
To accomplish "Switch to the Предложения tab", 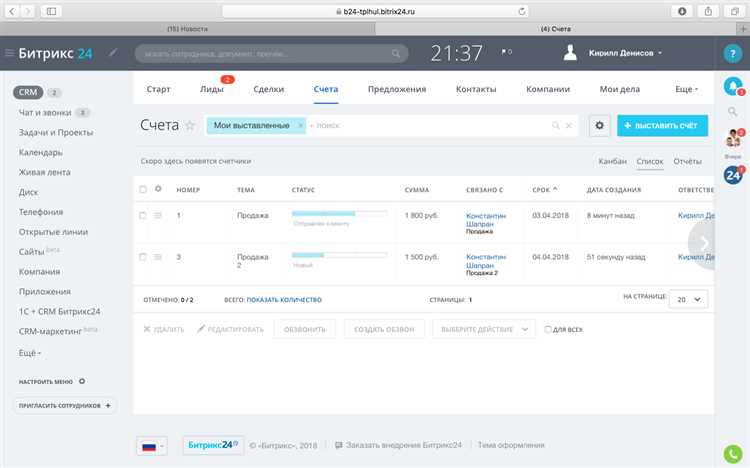I will click(397, 89).
